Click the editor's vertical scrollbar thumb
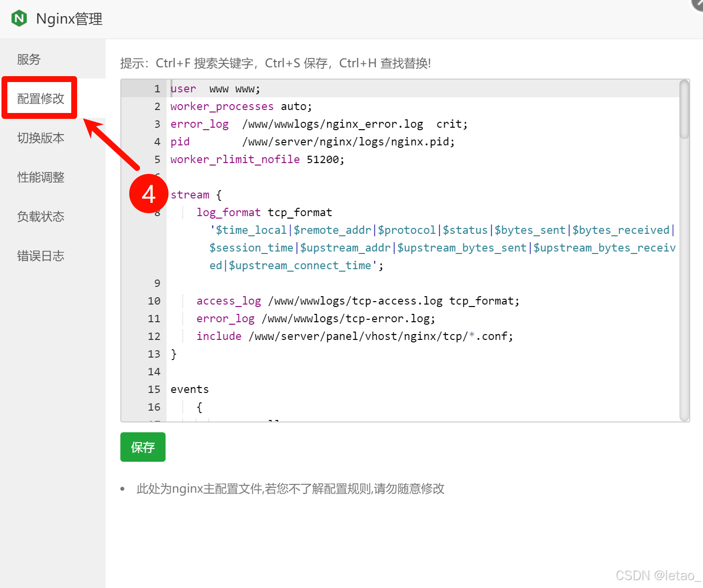The width and height of the screenshot is (703, 588). tap(684, 110)
